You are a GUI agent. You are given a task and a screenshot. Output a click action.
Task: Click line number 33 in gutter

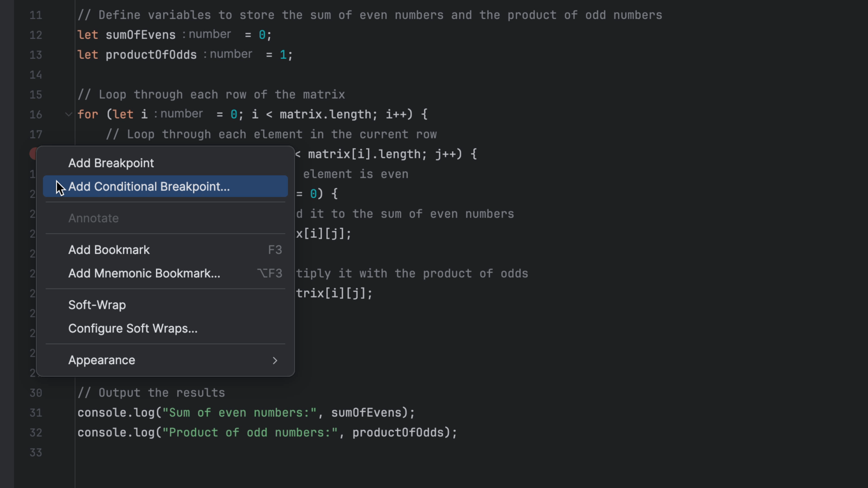[36, 453]
